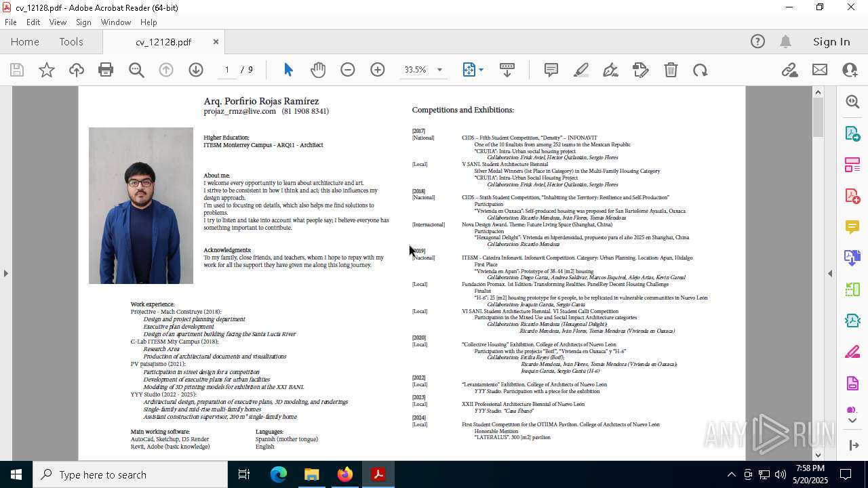Zoom out with the minus icon
The width and height of the screenshot is (868, 488).
tap(348, 70)
